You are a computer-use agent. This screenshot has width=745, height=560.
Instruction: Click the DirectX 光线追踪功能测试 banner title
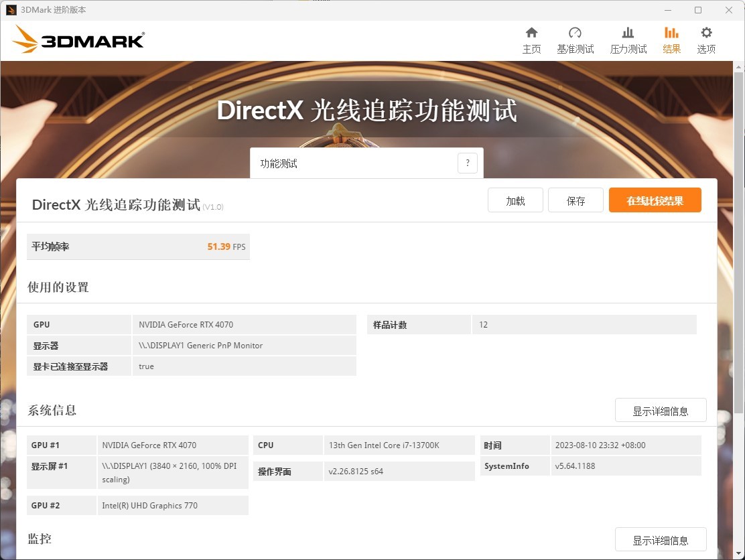[x=366, y=111]
